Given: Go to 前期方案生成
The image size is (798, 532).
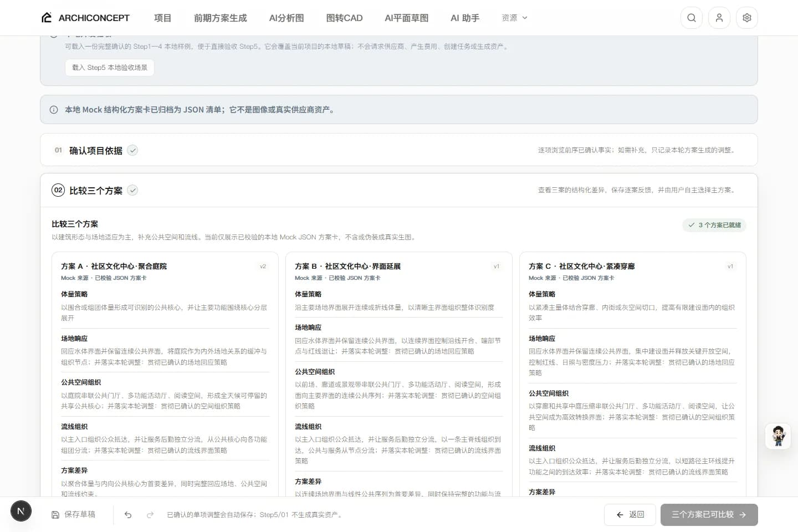Looking at the screenshot, I should pyautogui.click(x=221, y=18).
